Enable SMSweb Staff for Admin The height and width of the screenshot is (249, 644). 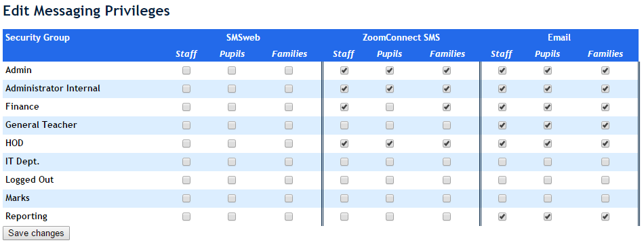[x=186, y=70]
